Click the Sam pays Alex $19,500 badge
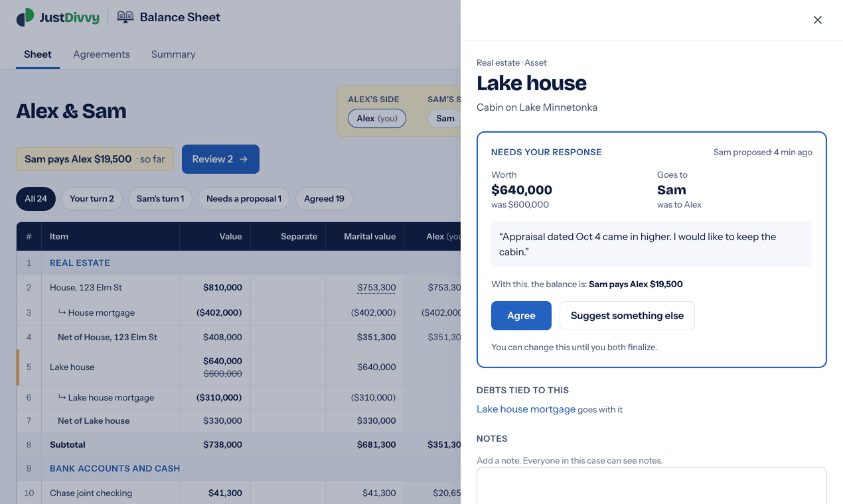 95,159
